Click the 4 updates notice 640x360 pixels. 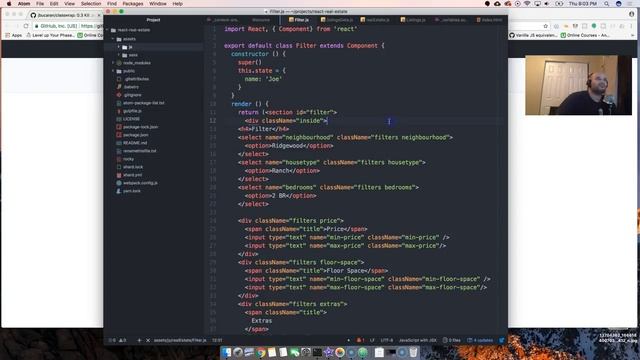[x=480, y=340]
